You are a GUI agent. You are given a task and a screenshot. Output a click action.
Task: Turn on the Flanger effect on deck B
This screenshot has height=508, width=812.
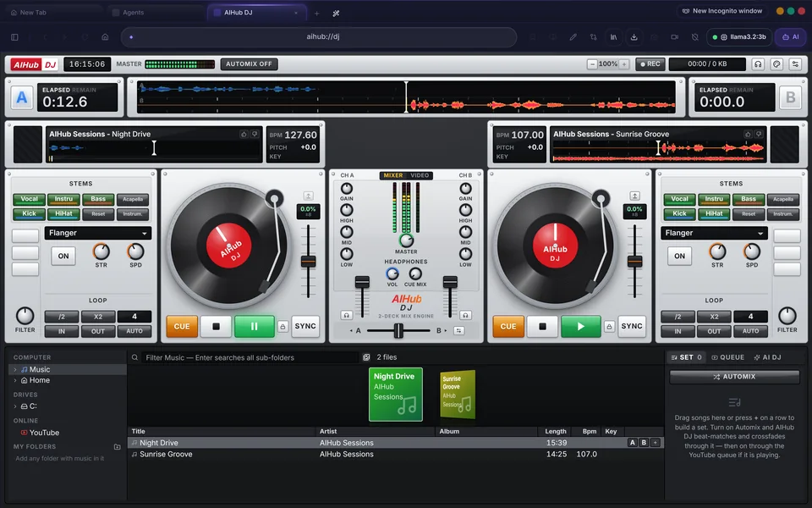coord(679,256)
